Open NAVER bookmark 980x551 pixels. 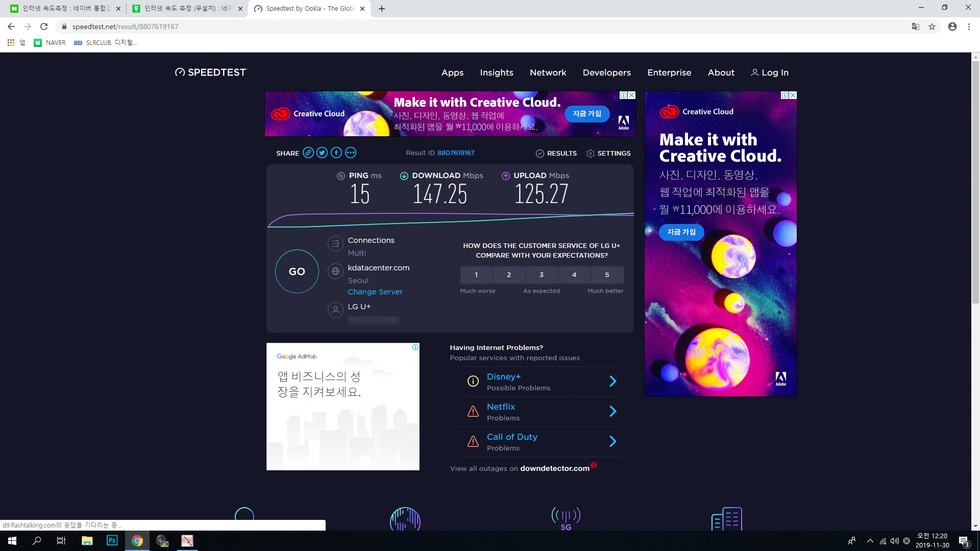(x=50, y=43)
